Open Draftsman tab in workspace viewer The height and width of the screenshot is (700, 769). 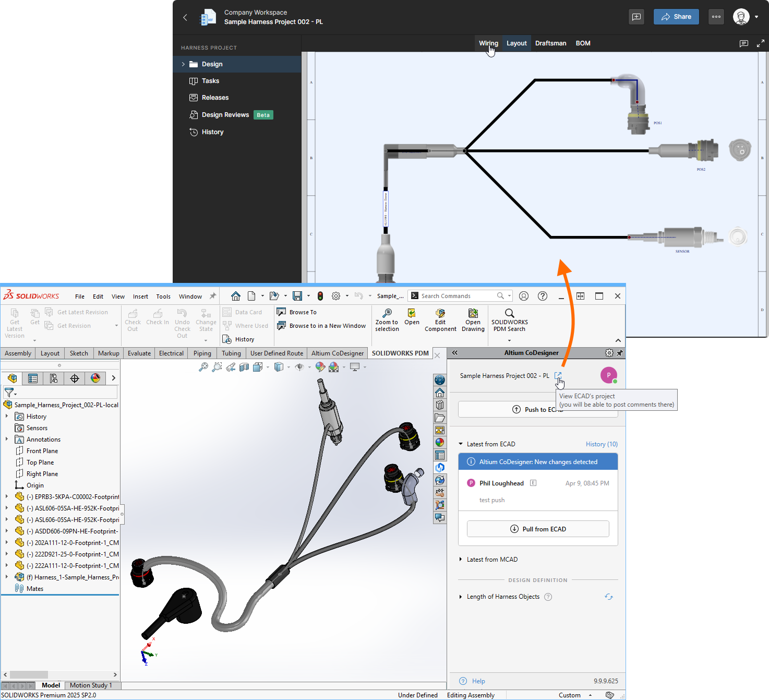(x=550, y=43)
